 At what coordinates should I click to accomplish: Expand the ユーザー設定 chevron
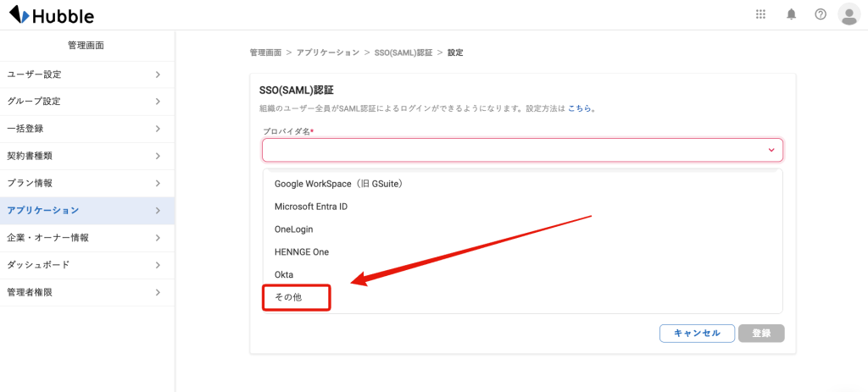[x=158, y=75]
